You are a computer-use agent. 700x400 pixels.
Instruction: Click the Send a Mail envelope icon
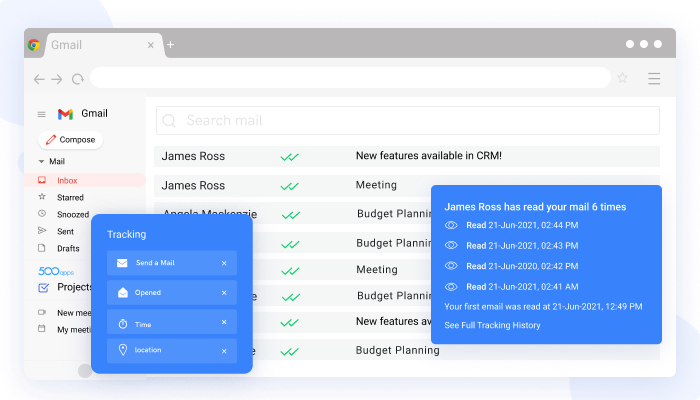click(x=122, y=263)
